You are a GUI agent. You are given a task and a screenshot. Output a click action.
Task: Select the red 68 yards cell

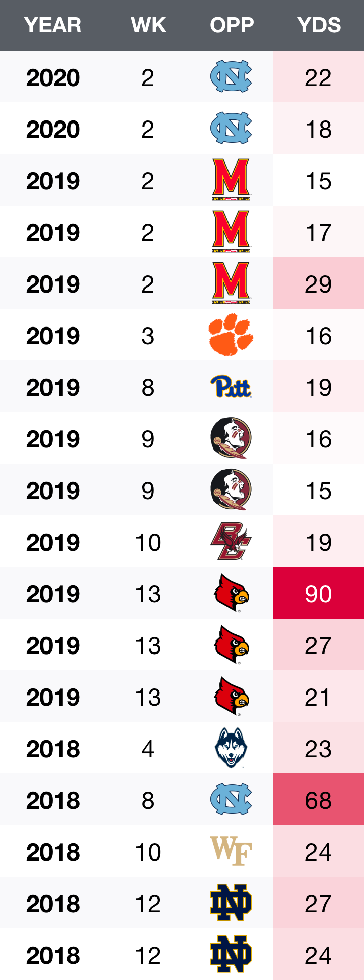coord(318,800)
